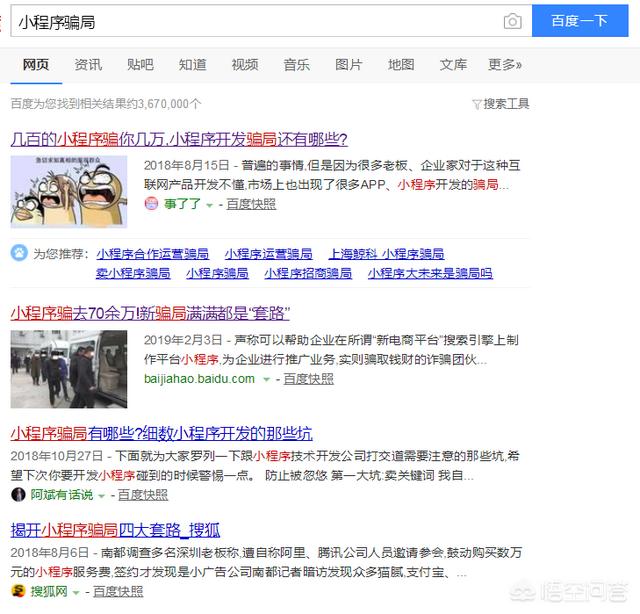Click the Baidu paw icon beside 为您推荐
This screenshot has height=614, width=640.
[x=19, y=253]
